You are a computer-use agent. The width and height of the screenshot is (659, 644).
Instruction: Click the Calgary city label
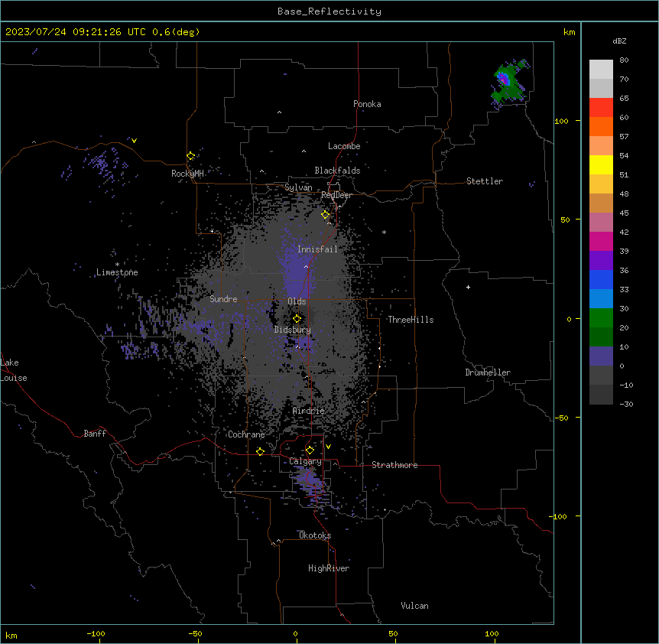point(305,461)
